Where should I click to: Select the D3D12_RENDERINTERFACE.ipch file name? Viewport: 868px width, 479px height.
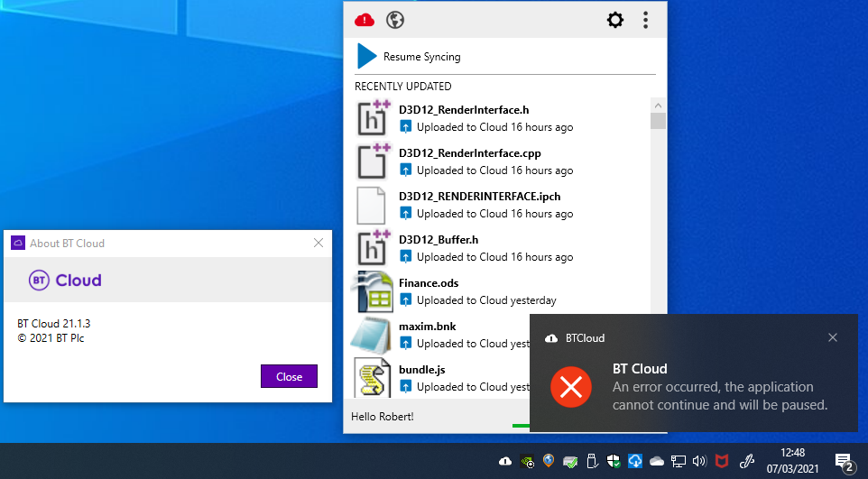(x=479, y=197)
